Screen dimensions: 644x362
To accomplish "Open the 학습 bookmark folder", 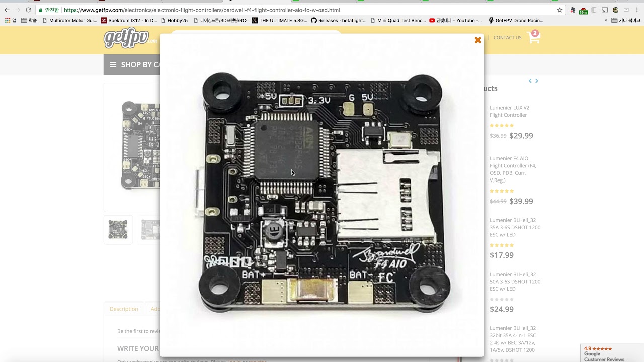I will pos(29,21).
